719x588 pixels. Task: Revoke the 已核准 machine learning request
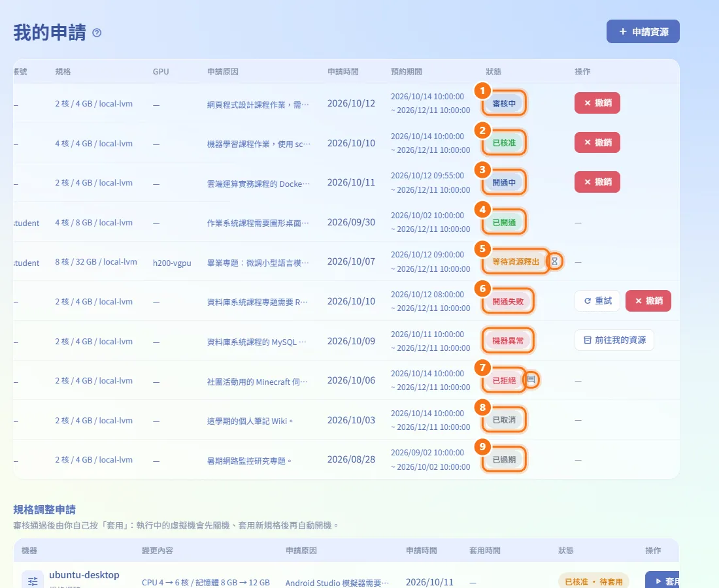tap(597, 142)
